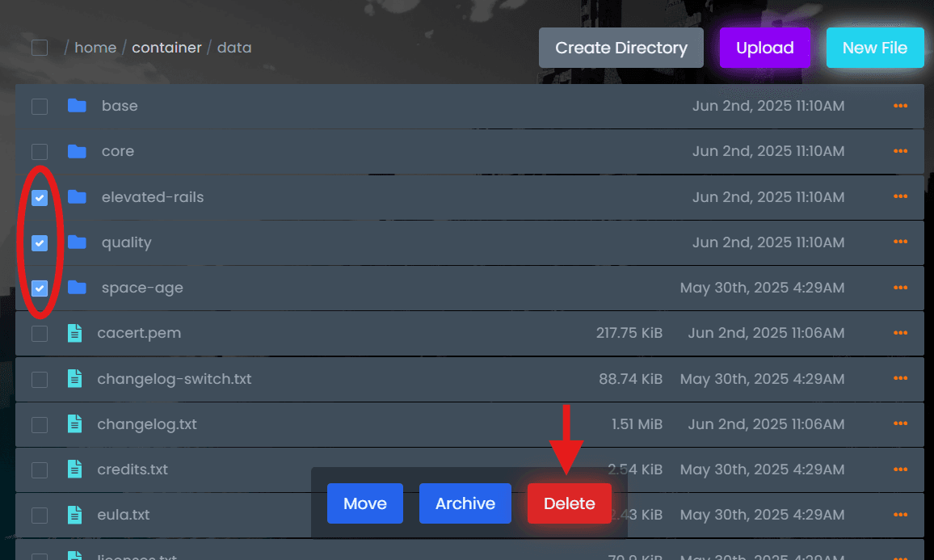Open the credits.txt file name
934x560 pixels.
(133, 469)
